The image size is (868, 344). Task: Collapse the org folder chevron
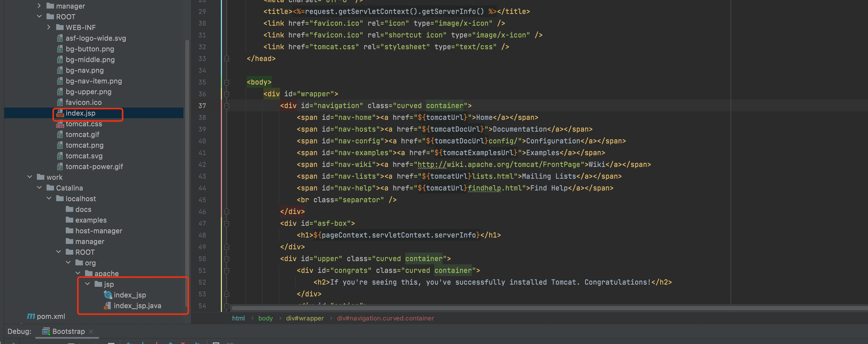coord(68,262)
